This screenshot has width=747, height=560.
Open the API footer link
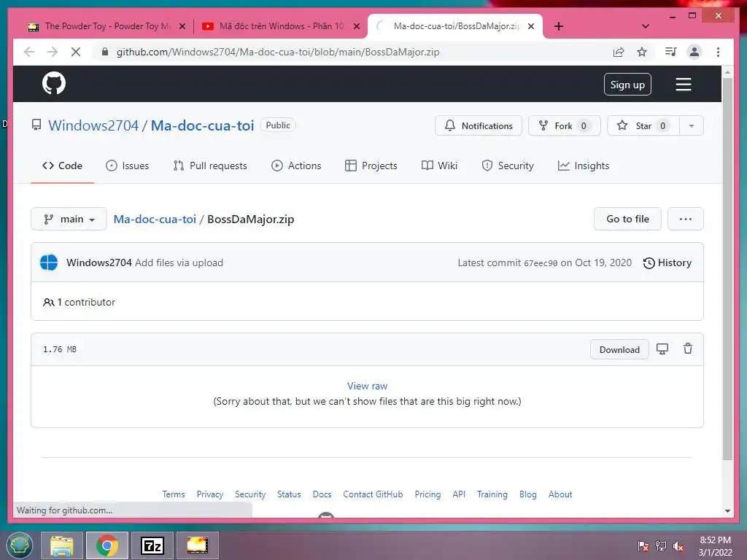(x=459, y=494)
